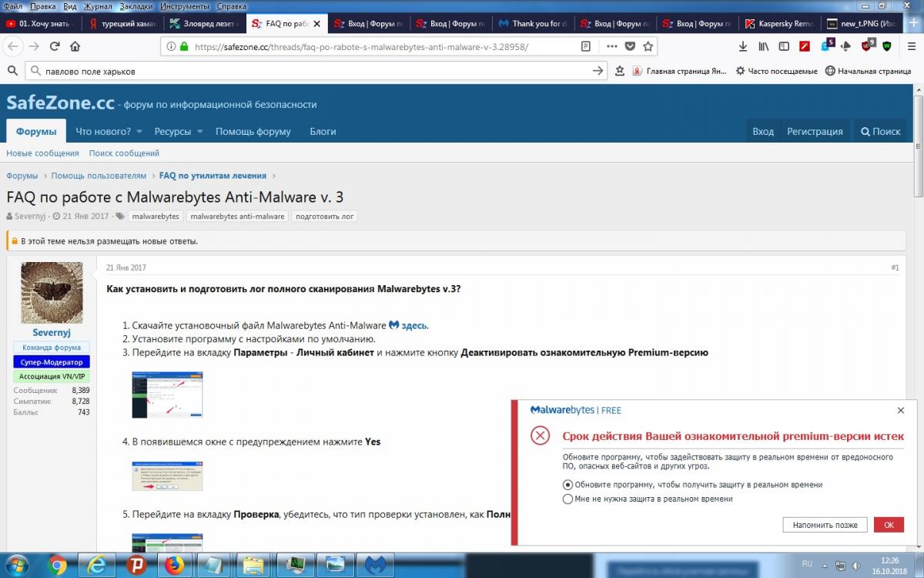
Task: Open step 3 Malwarebytes screenshot thumbnail
Action: (167, 395)
